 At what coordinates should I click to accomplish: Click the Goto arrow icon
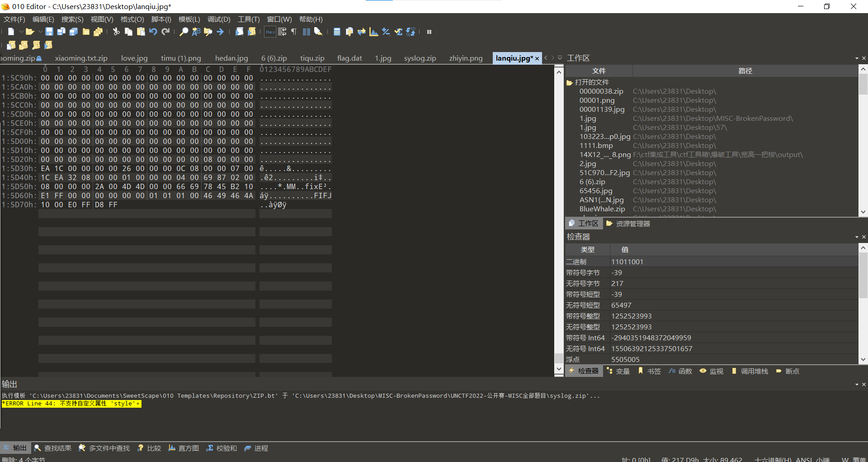coord(220,32)
